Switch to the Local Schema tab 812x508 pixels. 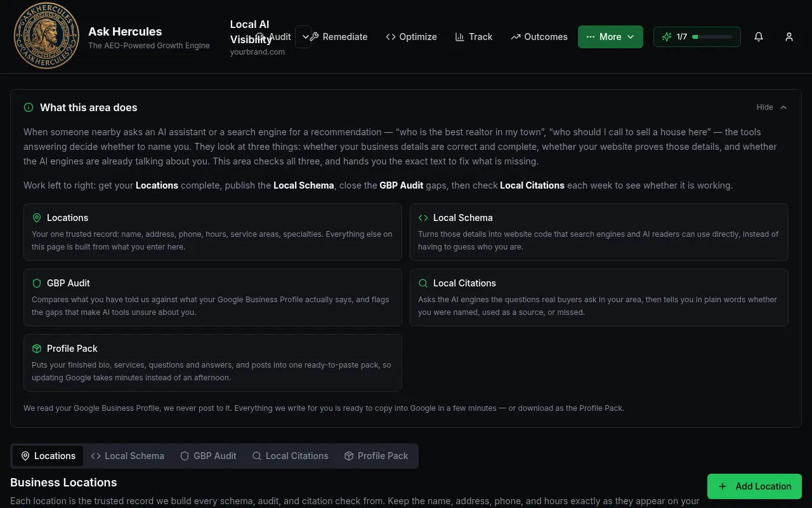tap(128, 456)
